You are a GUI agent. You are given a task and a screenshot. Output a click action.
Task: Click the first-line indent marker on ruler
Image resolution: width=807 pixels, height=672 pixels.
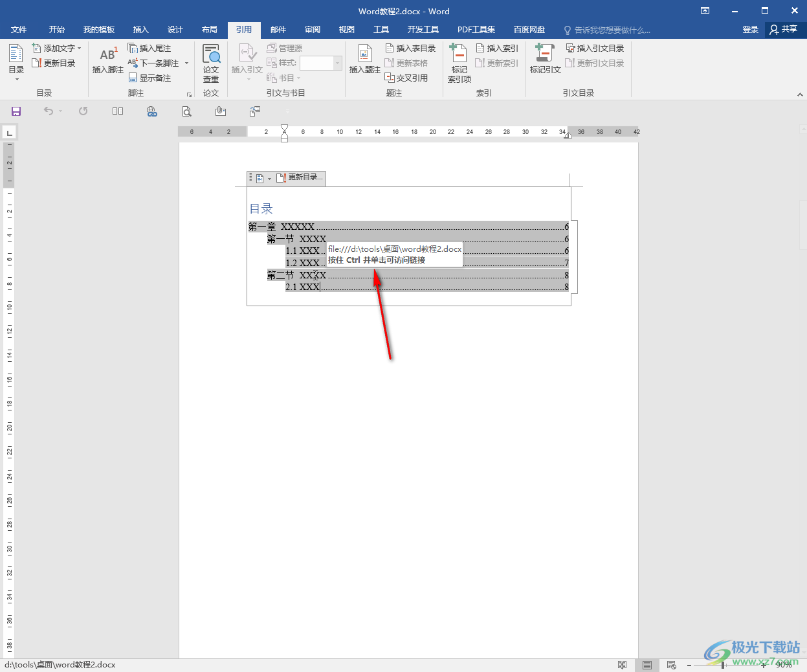284,128
